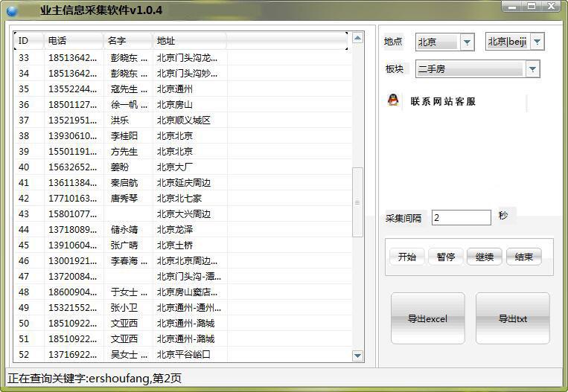Select name 张小卫 in row 49
Viewport: 568px width, 392px height.
[x=124, y=307]
